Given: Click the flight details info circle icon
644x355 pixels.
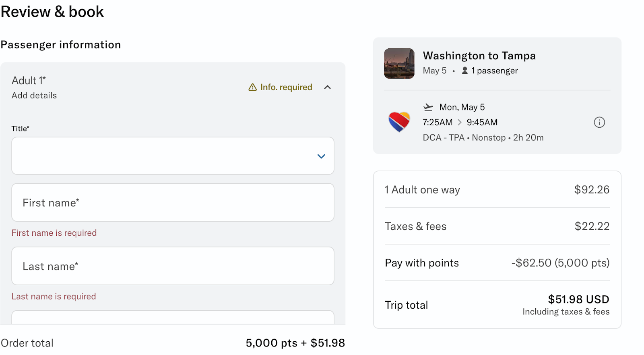Looking at the screenshot, I should coord(599,122).
